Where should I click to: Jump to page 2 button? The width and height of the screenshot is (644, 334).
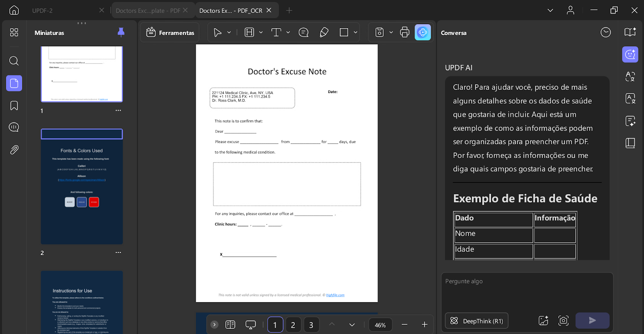293,325
